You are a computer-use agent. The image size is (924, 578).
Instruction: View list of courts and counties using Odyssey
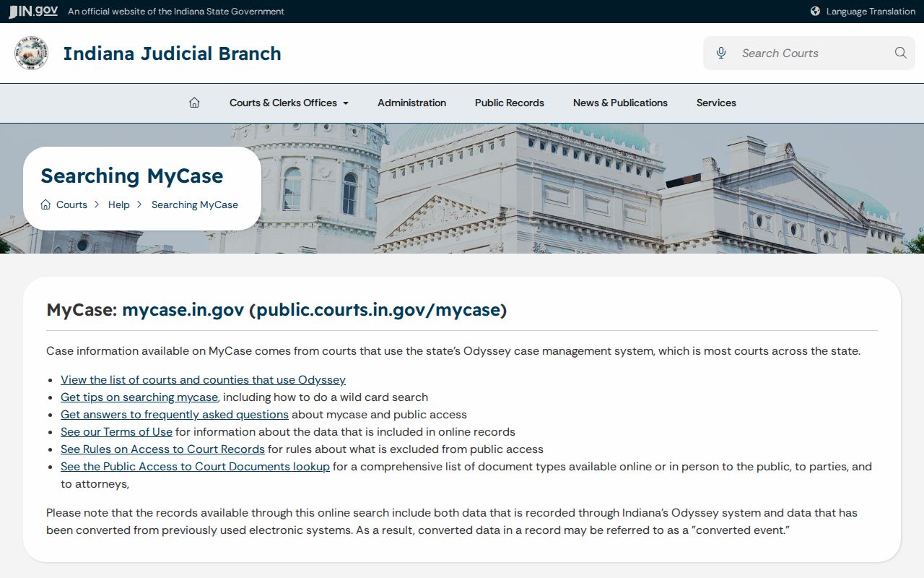click(203, 379)
